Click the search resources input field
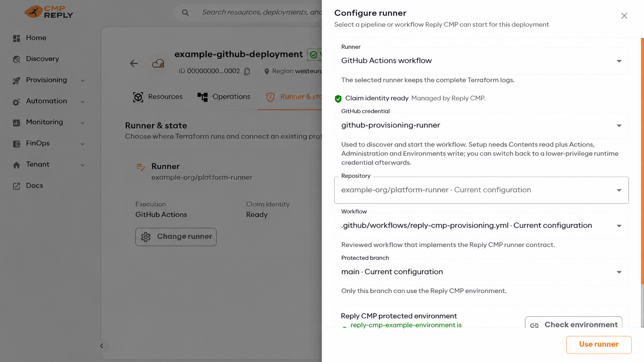The width and height of the screenshot is (644, 362). pos(261,12)
